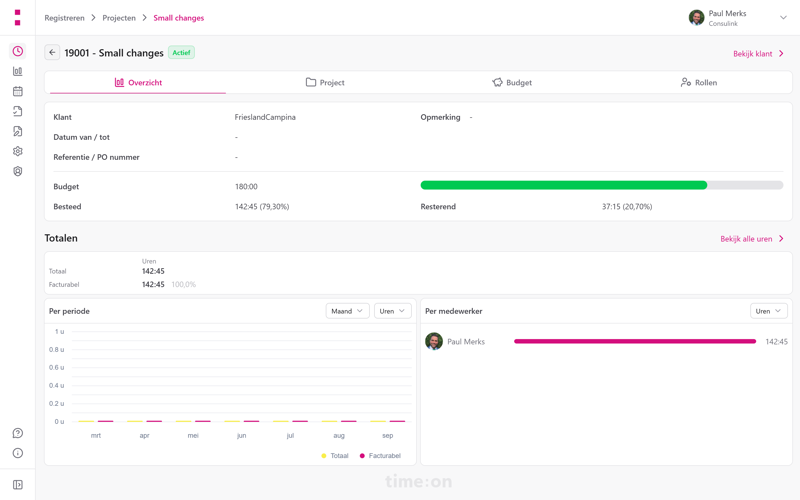Switch to the Budget tab

click(512, 83)
